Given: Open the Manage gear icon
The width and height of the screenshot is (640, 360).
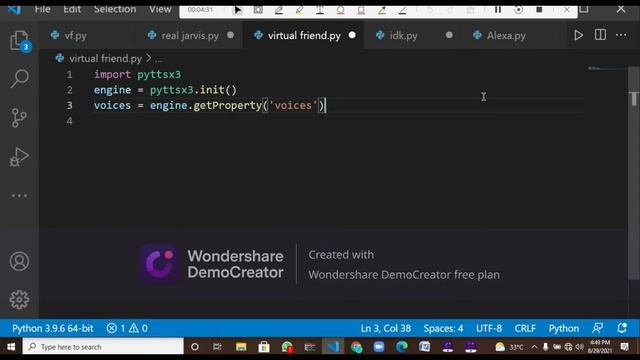Looking at the screenshot, I should pyautogui.click(x=19, y=300).
